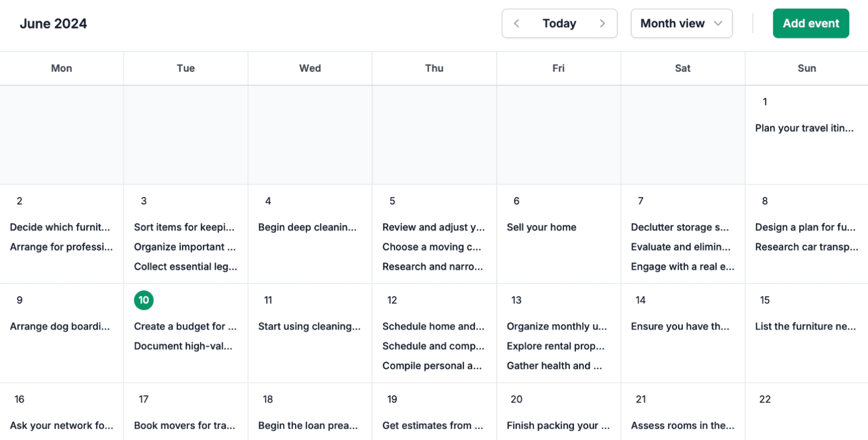Open "Plan your travel itin..." event

pyautogui.click(x=804, y=128)
